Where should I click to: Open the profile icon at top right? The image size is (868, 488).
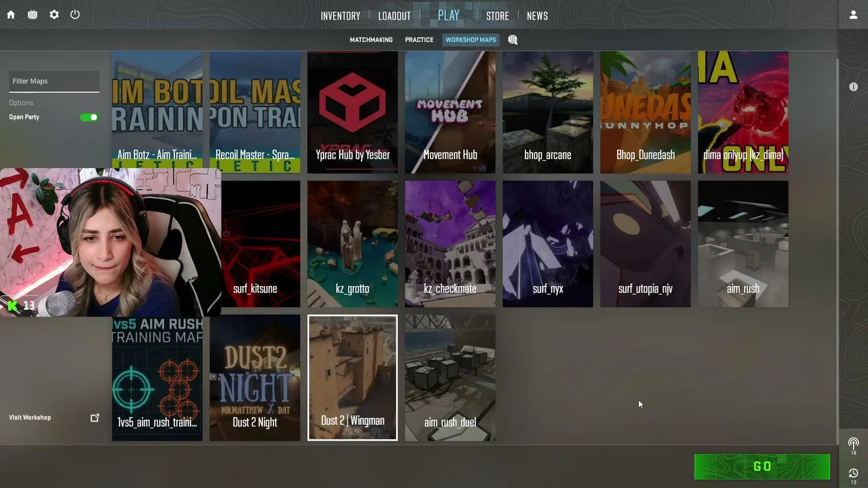tap(853, 15)
